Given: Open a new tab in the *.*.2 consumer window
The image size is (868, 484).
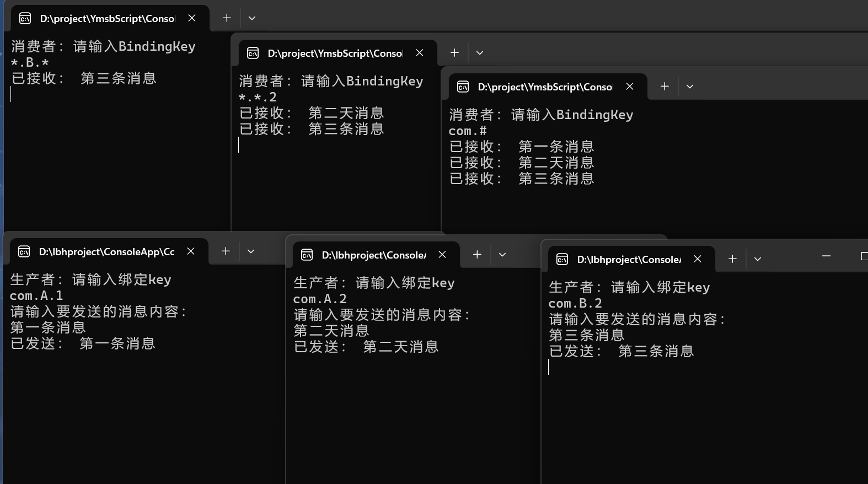Looking at the screenshot, I should [454, 53].
